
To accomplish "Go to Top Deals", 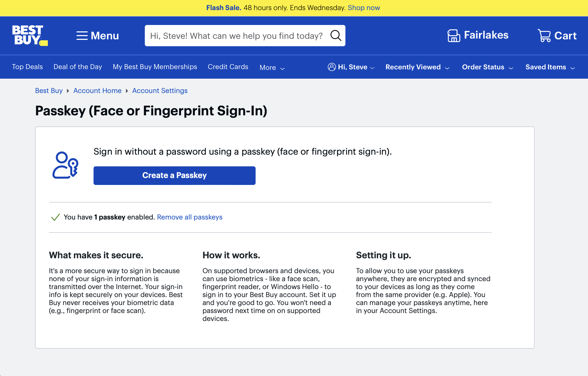I will [x=27, y=67].
